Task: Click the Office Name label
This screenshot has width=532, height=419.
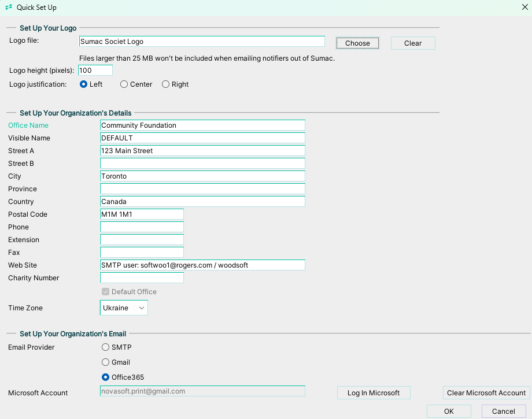Action: click(x=28, y=125)
